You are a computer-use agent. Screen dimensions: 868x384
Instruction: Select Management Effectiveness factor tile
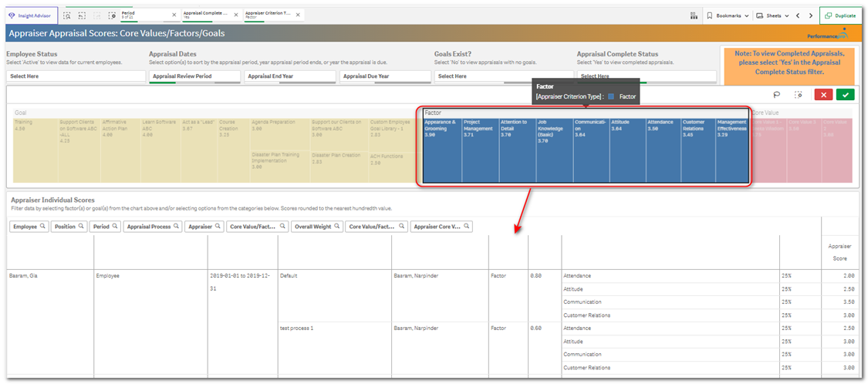732,150
